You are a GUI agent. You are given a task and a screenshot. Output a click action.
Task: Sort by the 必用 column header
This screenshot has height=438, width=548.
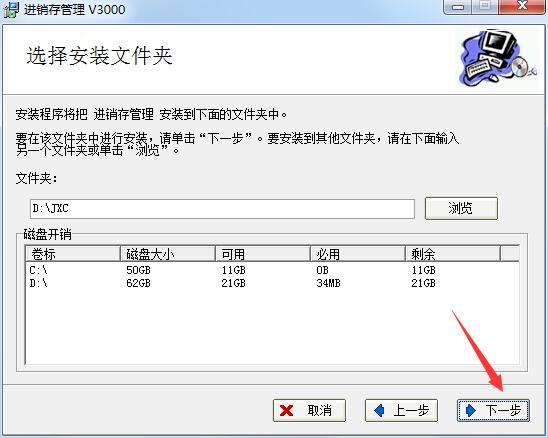[x=358, y=254]
